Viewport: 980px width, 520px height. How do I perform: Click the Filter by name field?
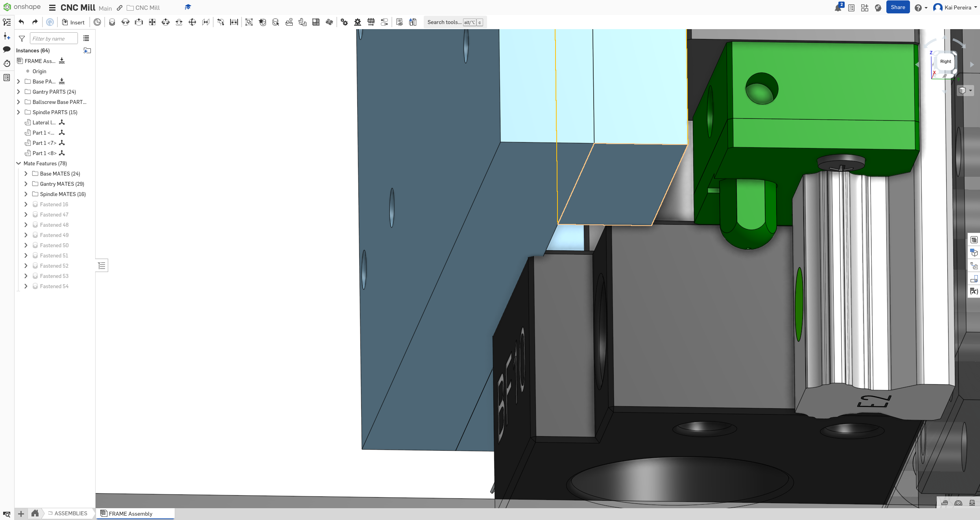point(54,38)
